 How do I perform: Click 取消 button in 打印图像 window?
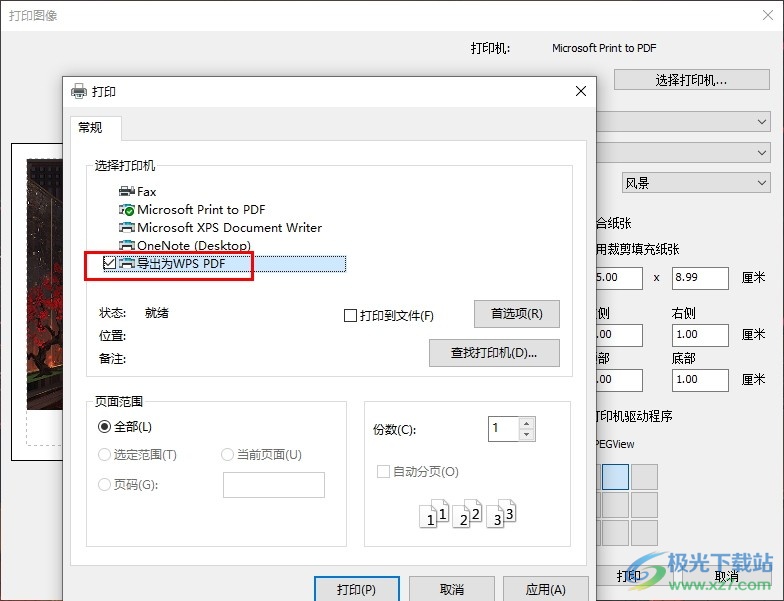(x=726, y=576)
